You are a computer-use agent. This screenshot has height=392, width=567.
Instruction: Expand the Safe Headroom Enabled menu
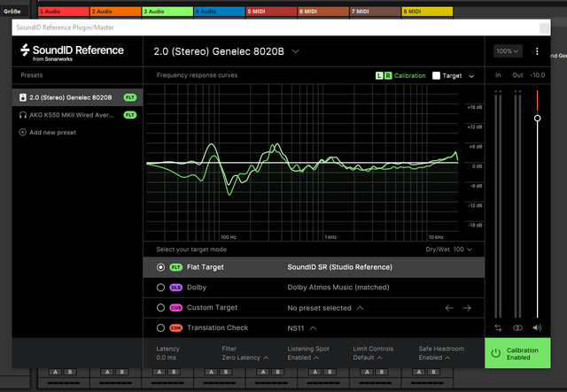pyautogui.click(x=434, y=357)
